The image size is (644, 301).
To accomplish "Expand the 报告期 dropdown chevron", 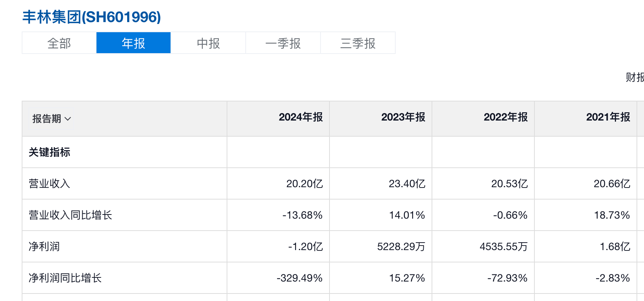I will [x=68, y=119].
